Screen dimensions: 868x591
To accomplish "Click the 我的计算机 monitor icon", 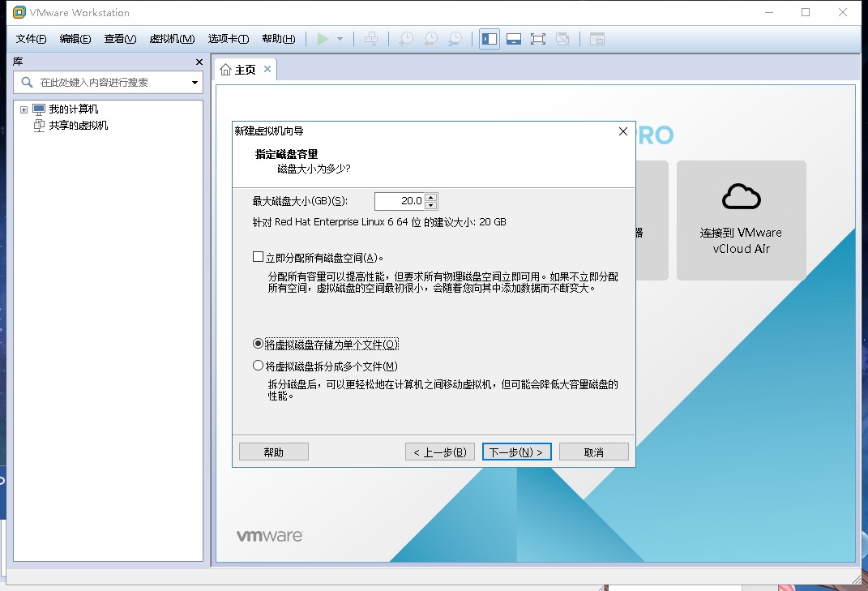I will [39, 109].
